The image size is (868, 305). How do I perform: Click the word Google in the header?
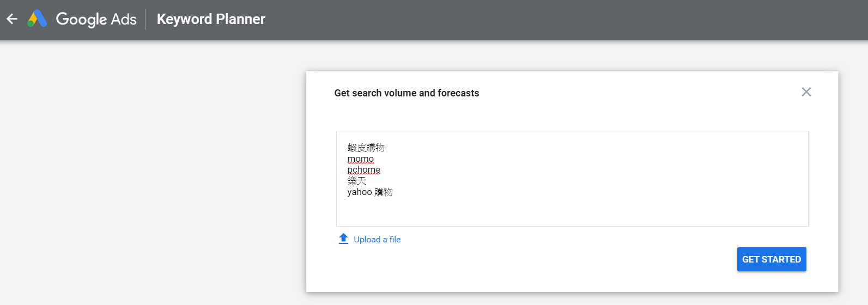point(81,20)
